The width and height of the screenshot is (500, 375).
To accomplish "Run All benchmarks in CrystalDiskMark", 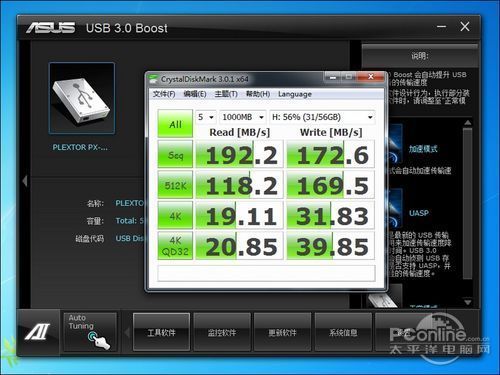I will [x=175, y=124].
